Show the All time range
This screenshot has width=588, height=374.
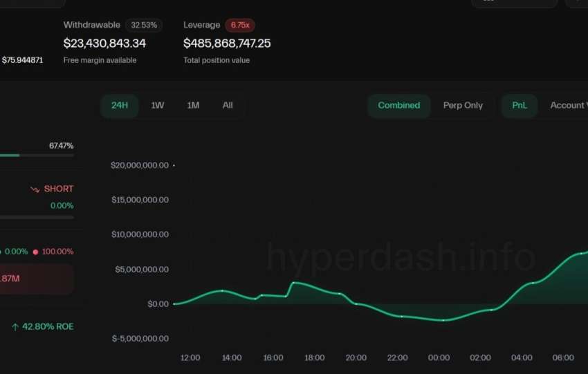pos(228,106)
